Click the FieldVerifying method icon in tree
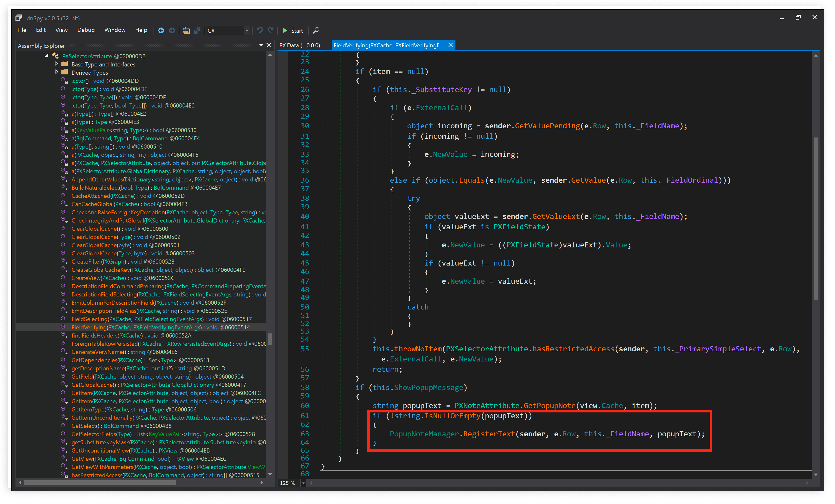Image resolution: width=835 pixels, height=504 pixels. [63, 327]
